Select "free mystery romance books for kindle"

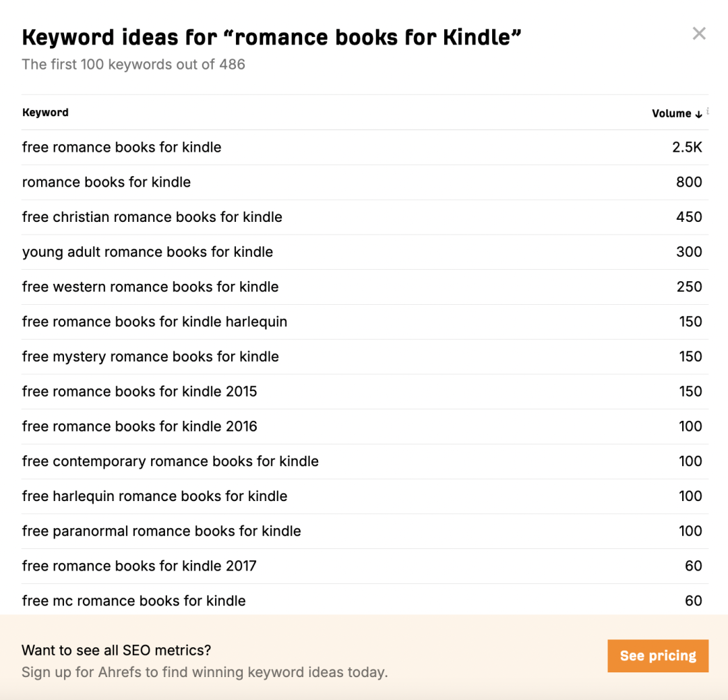[150, 357]
